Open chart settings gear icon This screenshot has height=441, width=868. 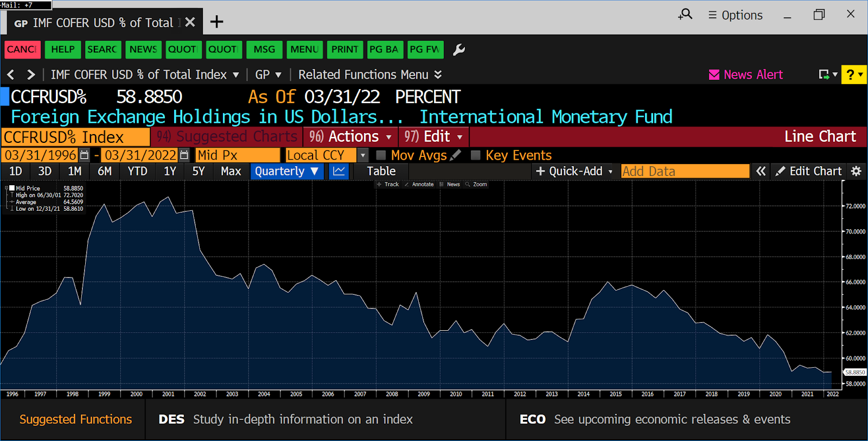click(x=856, y=171)
